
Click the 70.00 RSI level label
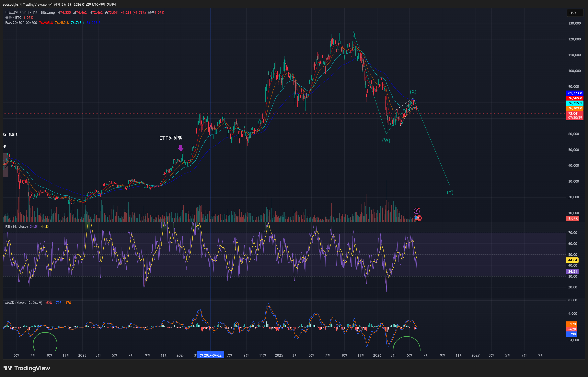coord(572,232)
